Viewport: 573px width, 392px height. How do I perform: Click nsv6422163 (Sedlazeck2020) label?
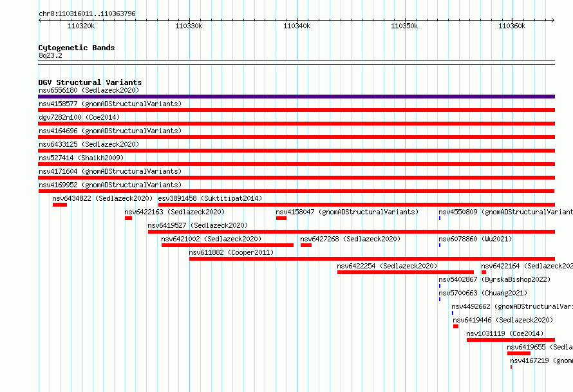174,212
